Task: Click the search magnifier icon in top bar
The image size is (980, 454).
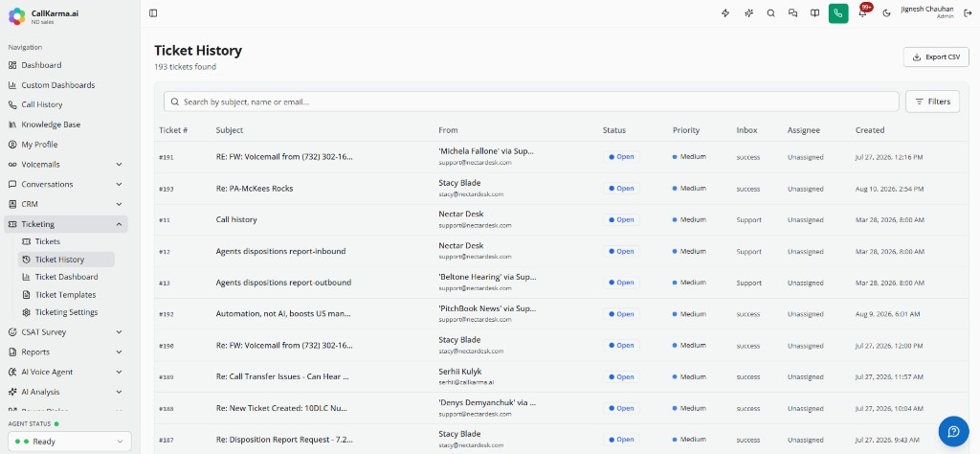Action: click(770, 13)
